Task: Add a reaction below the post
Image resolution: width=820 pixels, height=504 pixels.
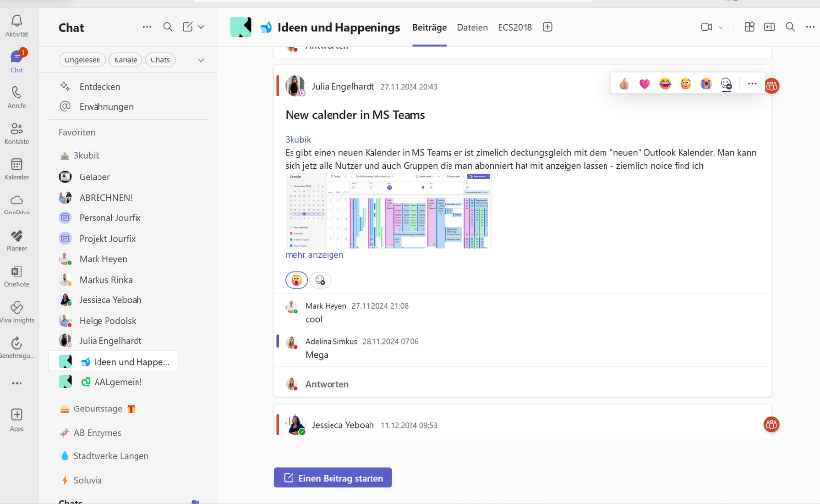Action: point(320,280)
